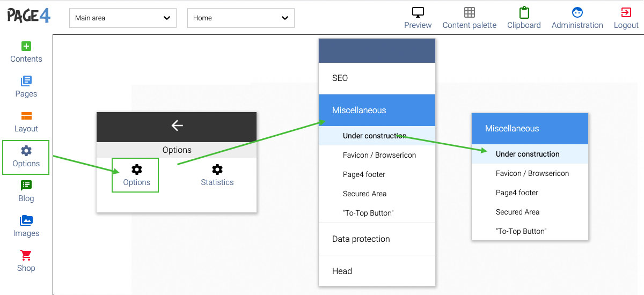
Task: Click the back arrow in Options panel
Action: tap(177, 126)
